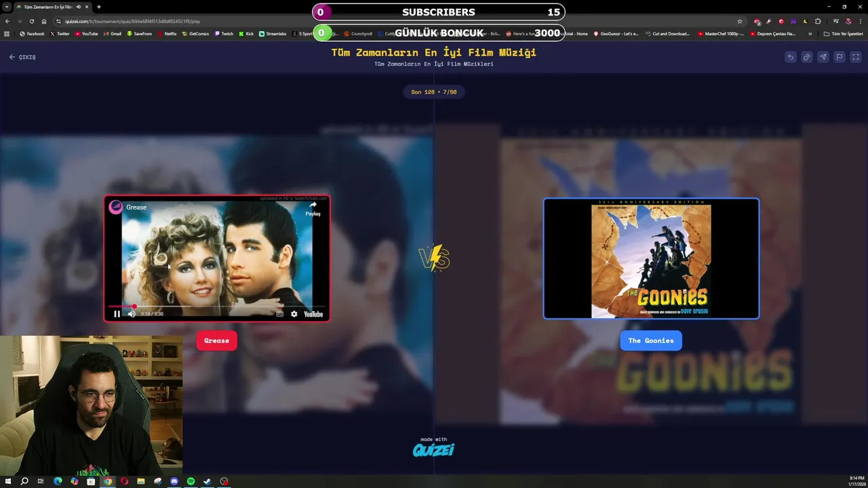The width and height of the screenshot is (868, 488).
Task: Reload the current page
Action: click(32, 21)
